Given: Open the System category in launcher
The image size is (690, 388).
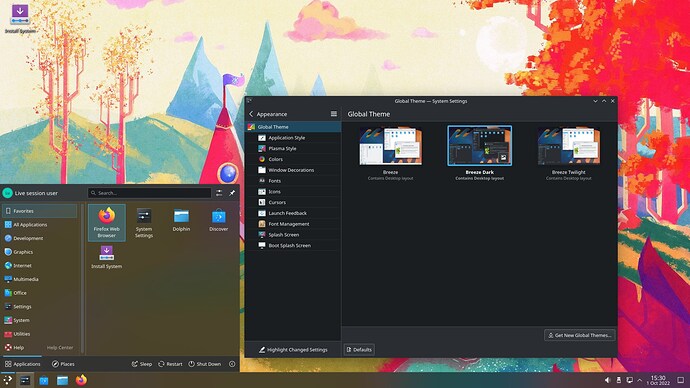Looking at the screenshot, I should 40,320.
